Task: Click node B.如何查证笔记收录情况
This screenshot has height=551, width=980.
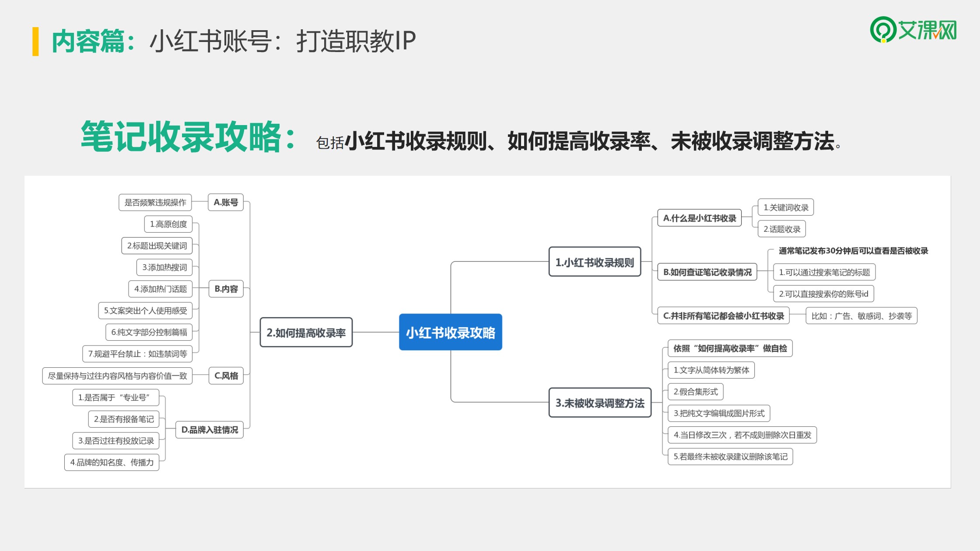Action: tap(707, 272)
